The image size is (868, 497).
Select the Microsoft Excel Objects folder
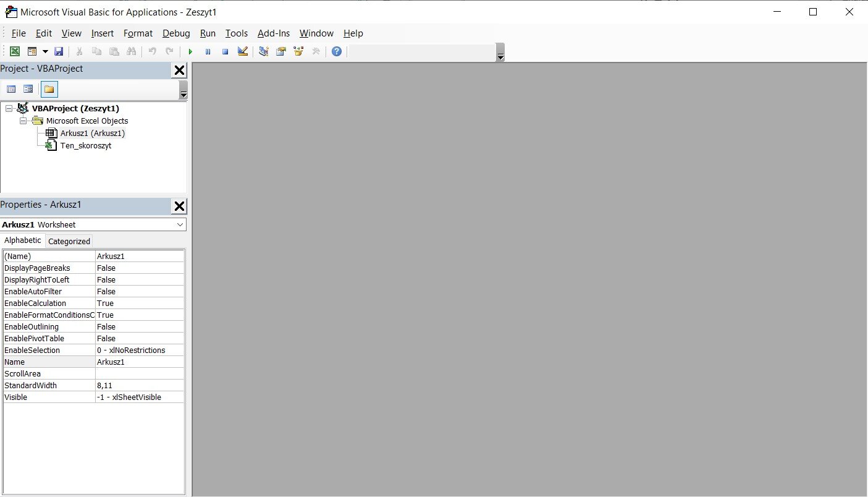(x=87, y=121)
